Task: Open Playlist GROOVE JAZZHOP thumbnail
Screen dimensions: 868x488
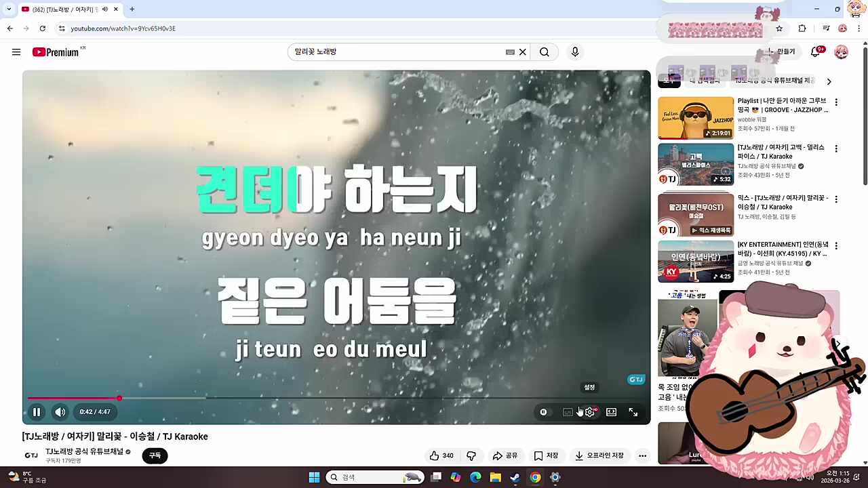Action: point(696,118)
